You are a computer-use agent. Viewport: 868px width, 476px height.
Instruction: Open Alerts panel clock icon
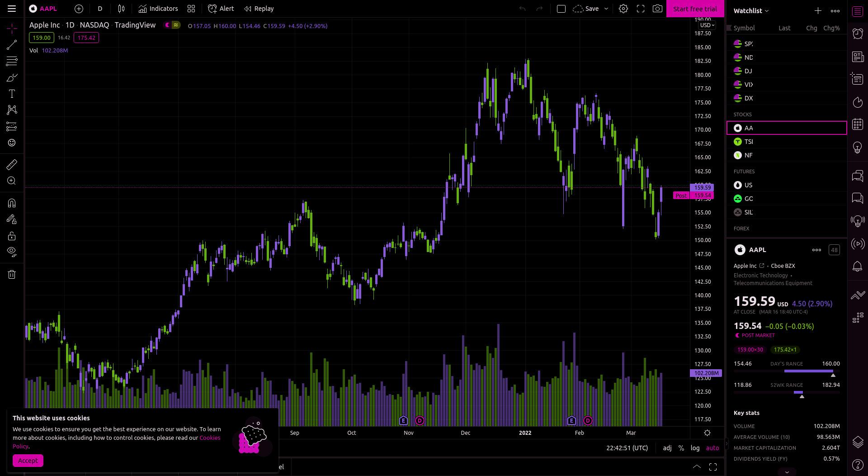(858, 33)
